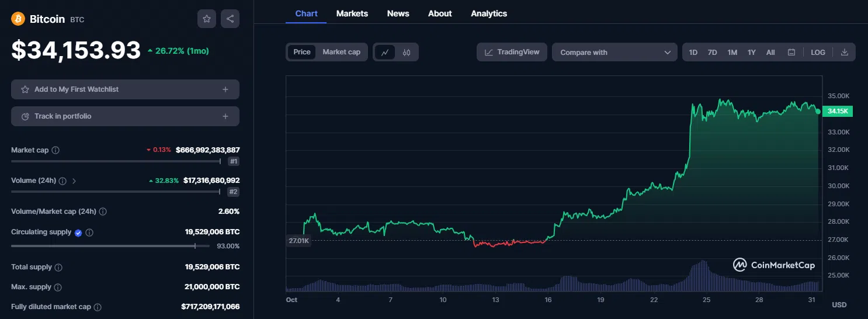Switch to line chart view
868x319 pixels.
(385, 52)
